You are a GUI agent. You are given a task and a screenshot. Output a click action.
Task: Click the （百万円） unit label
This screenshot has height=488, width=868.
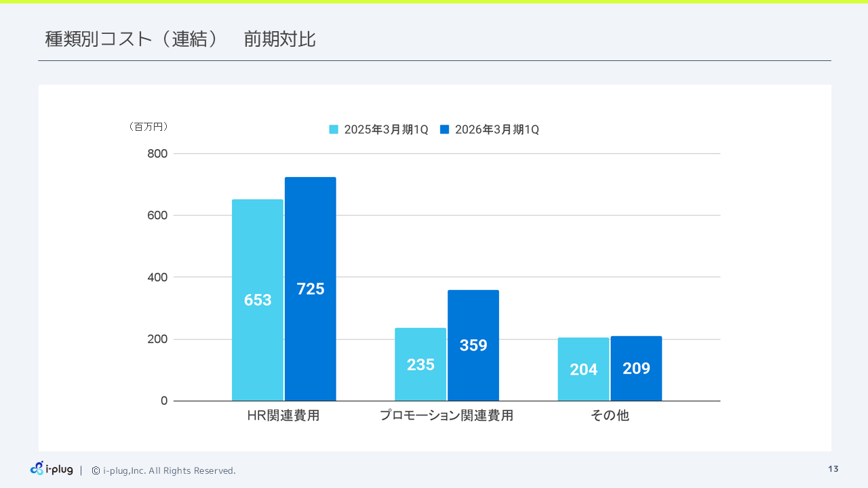pyautogui.click(x=149, y=126)
